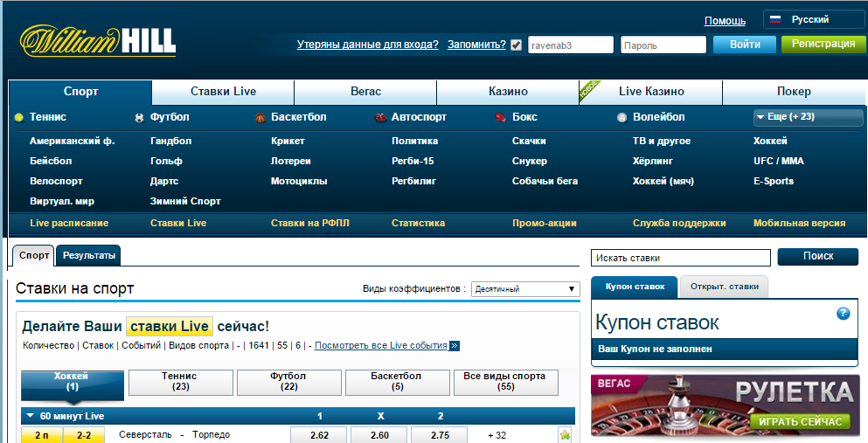Viewport: 868px width, 443px height.
Task: Click the football icon next to Футбол
Action: 139,117
